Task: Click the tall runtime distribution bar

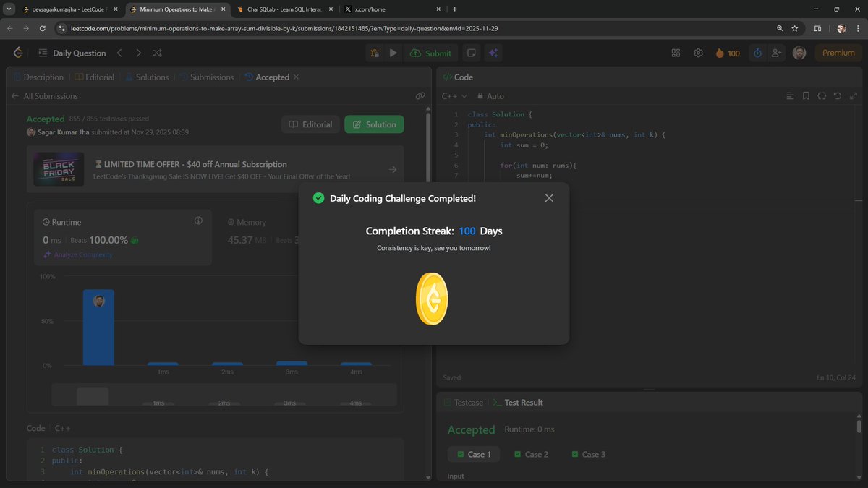Action: [98, 328]
